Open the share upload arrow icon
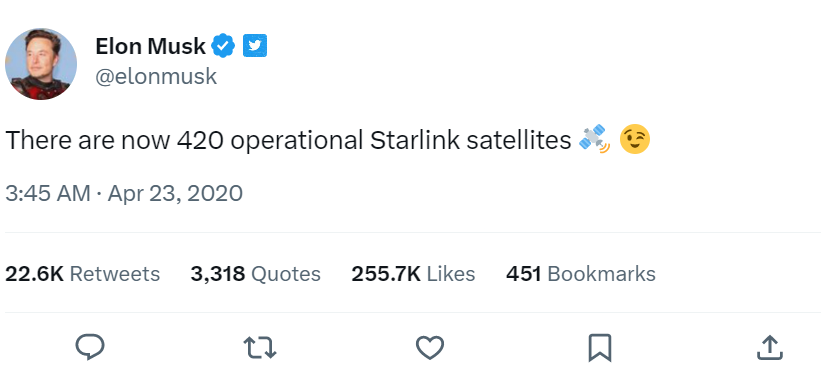Image resolution: width=821 pixels, height=379 pixels. coord(770,348)
